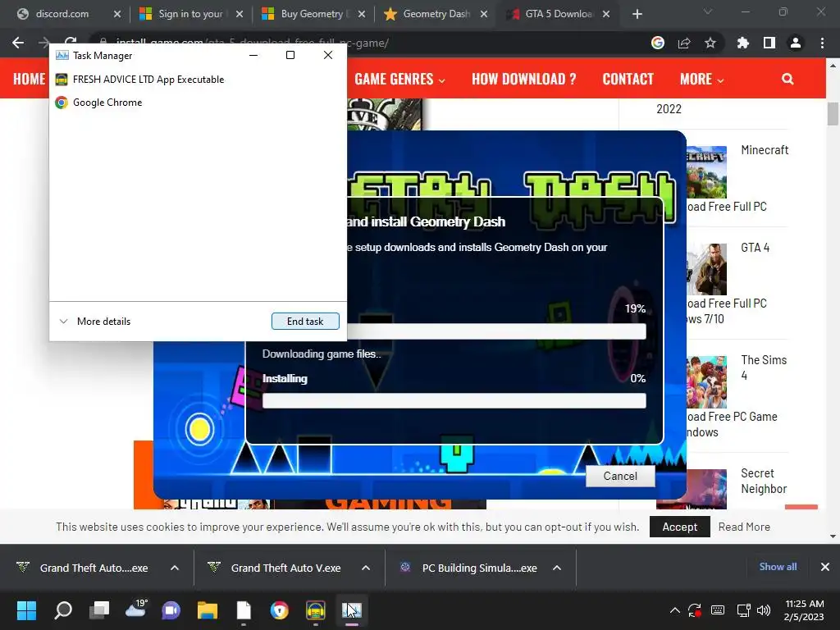Screen dimensions: 840x630
Task: Open the Chat app on taskbar
Action: (171, 609)
